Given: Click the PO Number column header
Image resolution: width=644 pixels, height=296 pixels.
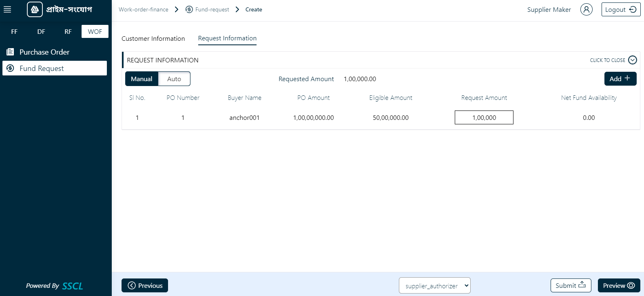Looking at the screenshot, I should [183, 98].
